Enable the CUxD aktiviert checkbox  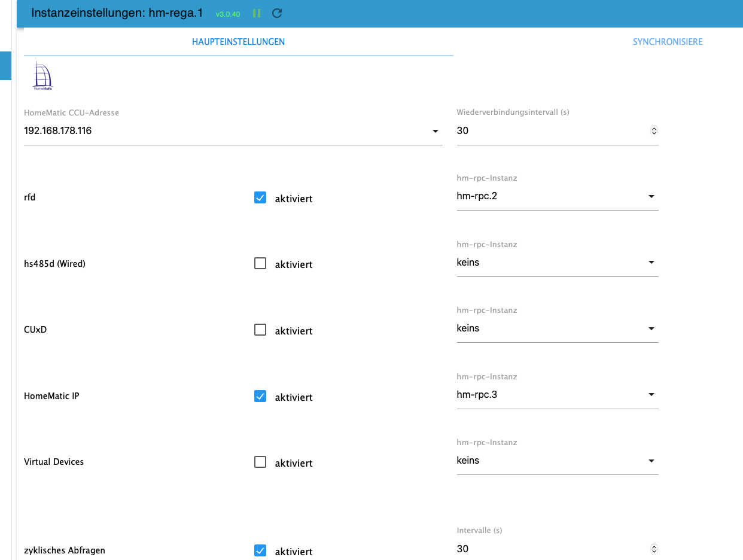(x=260, y=330)
